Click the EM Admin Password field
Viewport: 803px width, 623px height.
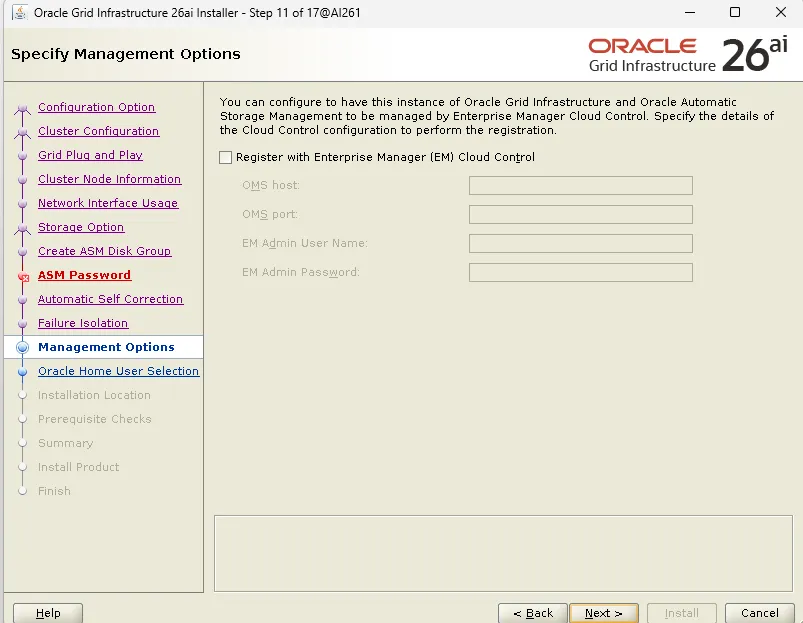pos(581,272)
